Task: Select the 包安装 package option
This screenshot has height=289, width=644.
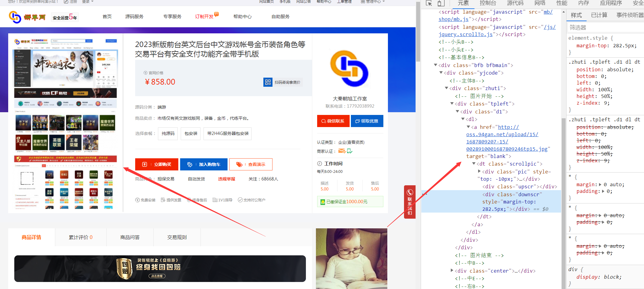Action: pyautogui.click(x=191, y=134)
